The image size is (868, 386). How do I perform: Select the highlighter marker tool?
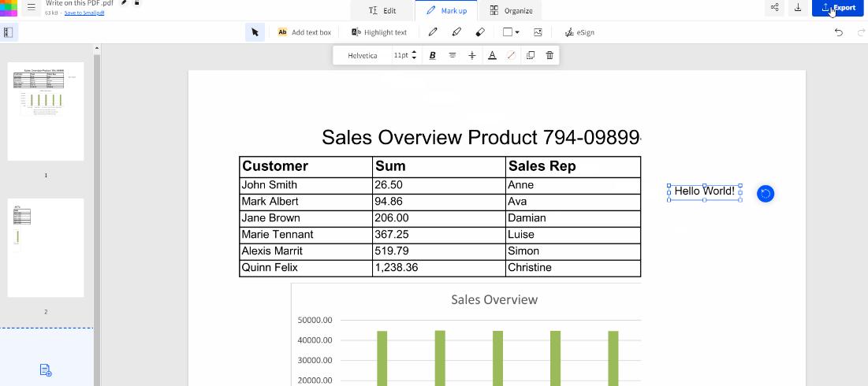click(x=456, y=32)
